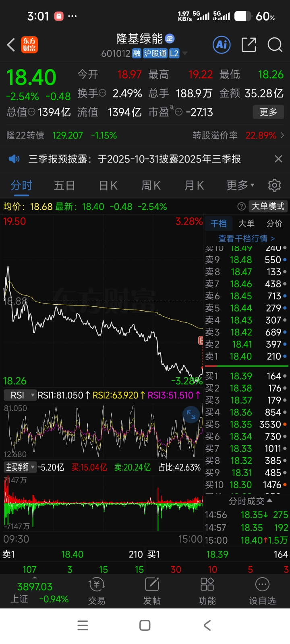Open the search magnifier icon
Screen dimensions: 290x644
(275, 45)
